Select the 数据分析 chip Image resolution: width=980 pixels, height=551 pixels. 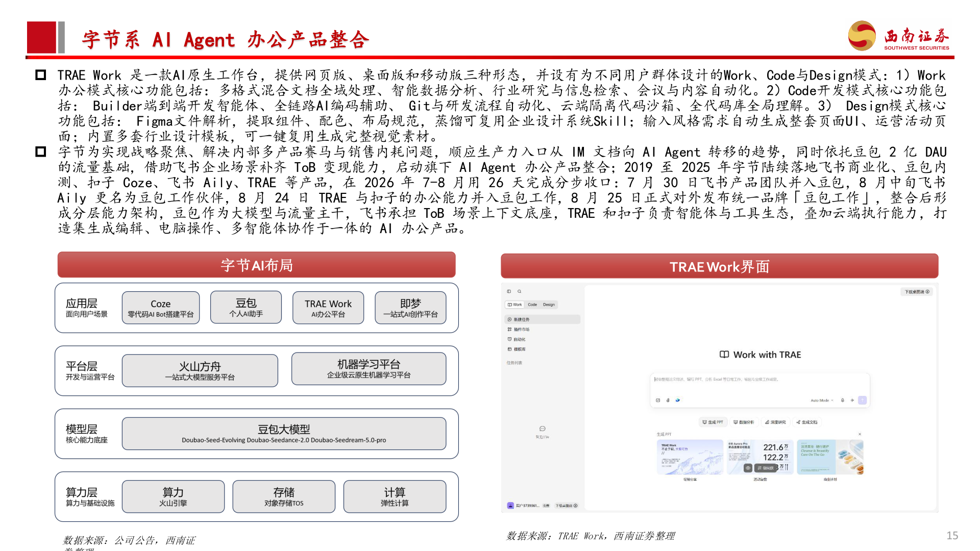(744, 422)
